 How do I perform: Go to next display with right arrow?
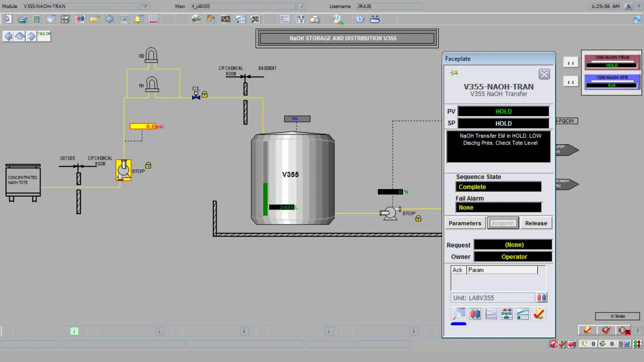point(31,36)
